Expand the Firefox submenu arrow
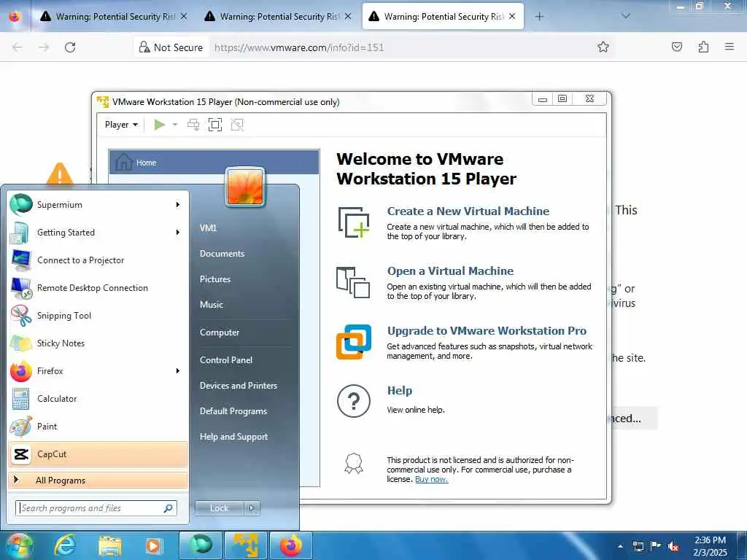 pos(178,371)
